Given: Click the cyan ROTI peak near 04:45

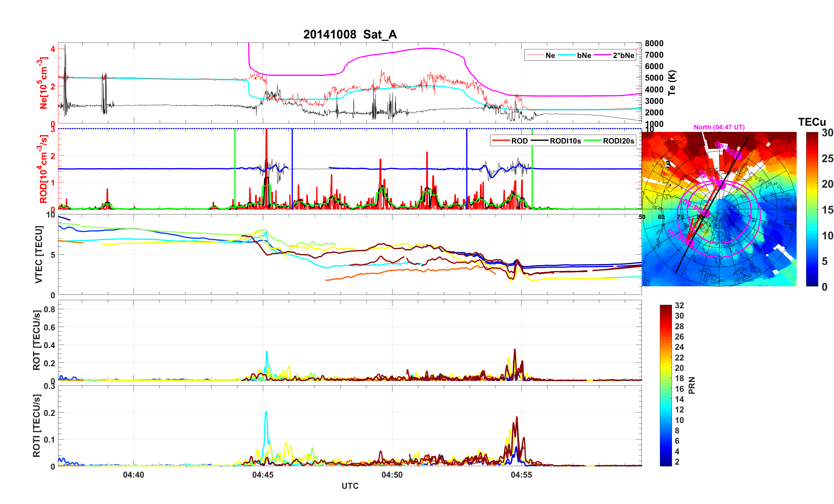Looking at the screenshot, I should pos(266,413).
